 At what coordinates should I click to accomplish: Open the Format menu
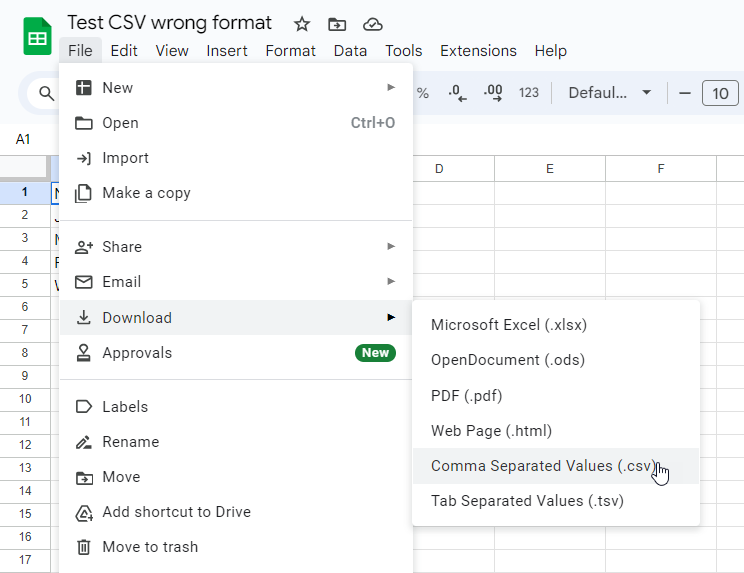click(x=290, y=51)
